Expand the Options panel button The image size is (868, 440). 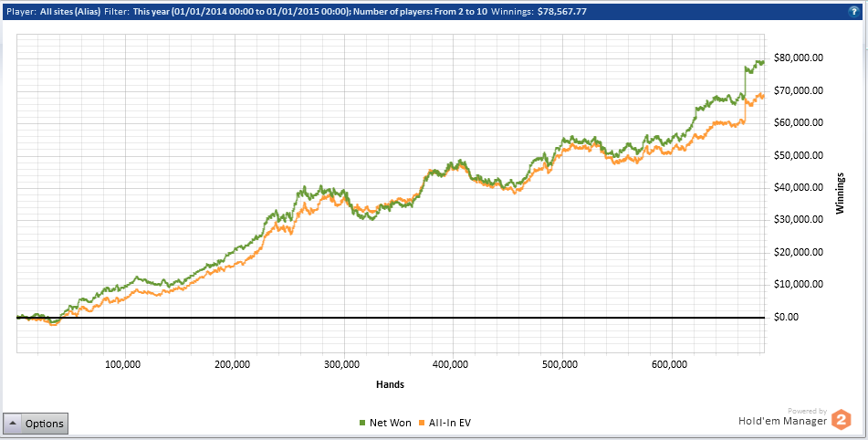pyautogui.click(x=36, y=424)
